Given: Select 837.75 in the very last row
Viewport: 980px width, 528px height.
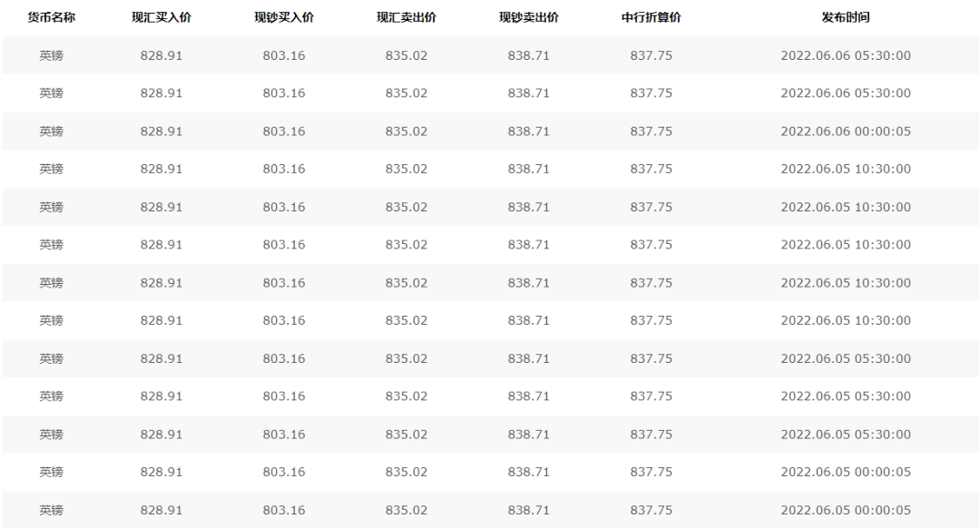Looking at the screenshot, I should click(652, 510).
